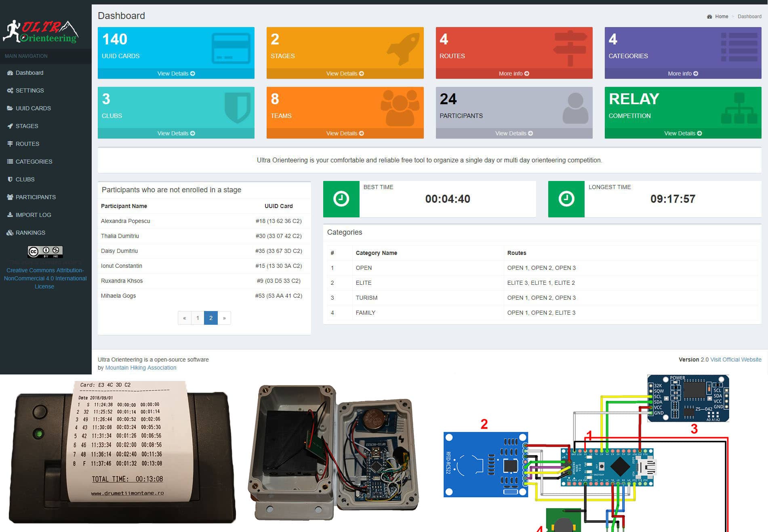The height and width of the screenshot is (532, 768).
Task: Click the CATEGORIES list icon in sidebar
Action: coord(10,162)
